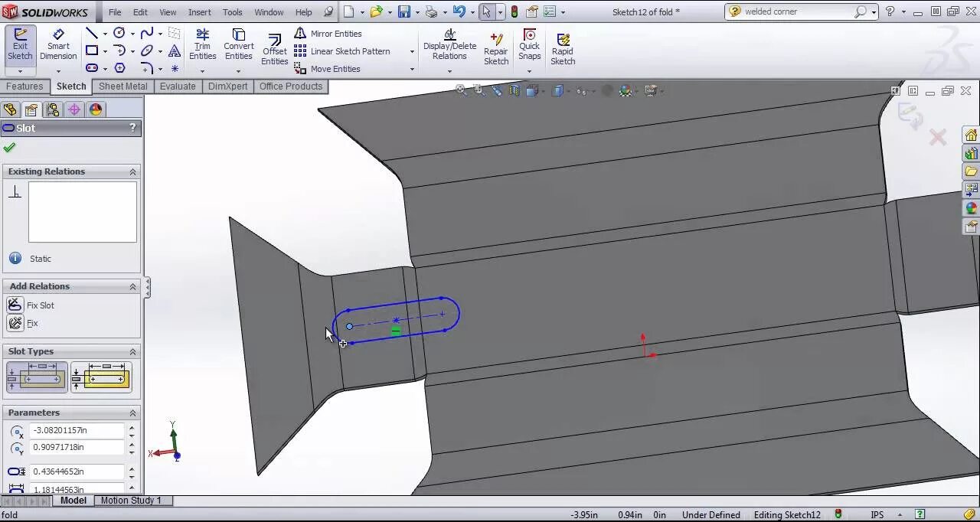The width and height of the screenshot is (980, 522).
Task: Collapse the Add Relations section
Action: coord(132,286)
